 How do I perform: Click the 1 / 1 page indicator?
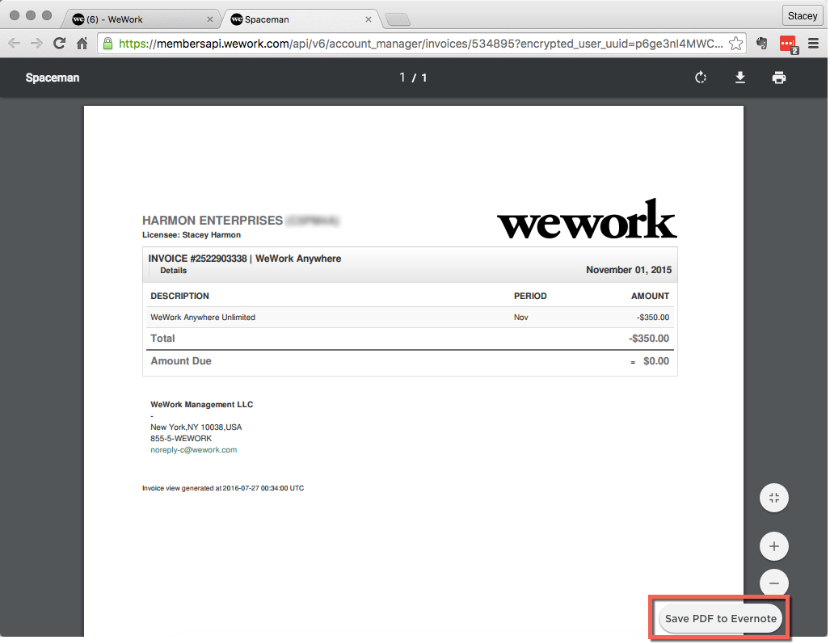pos(414,78)
